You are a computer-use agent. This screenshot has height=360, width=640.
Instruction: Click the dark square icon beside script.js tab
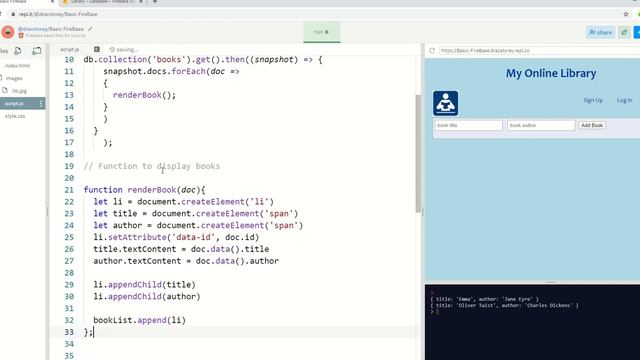(x=97, y=49)
